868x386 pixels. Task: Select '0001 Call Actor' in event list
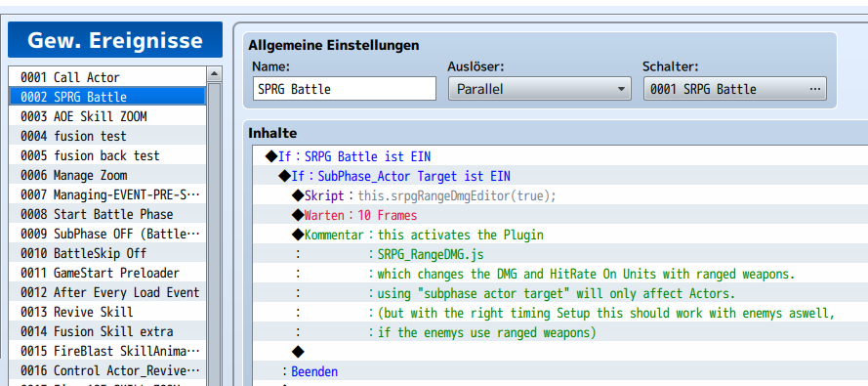[107, 77]
